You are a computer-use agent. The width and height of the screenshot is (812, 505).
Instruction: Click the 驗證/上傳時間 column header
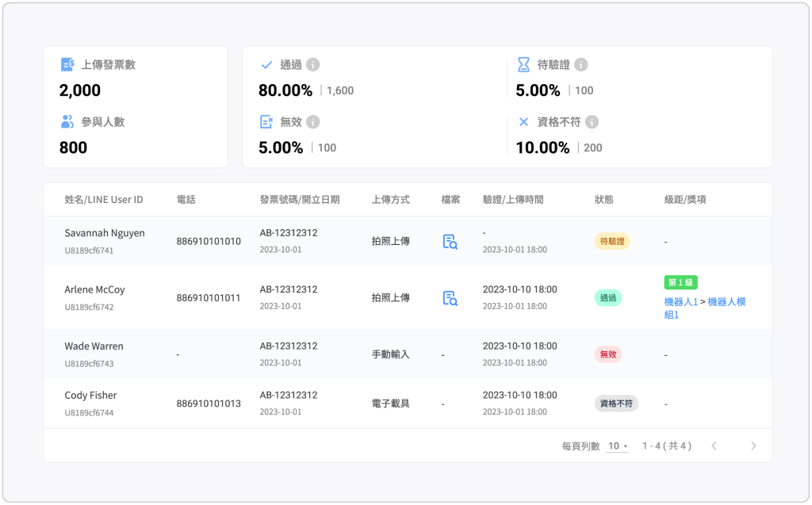513,200
